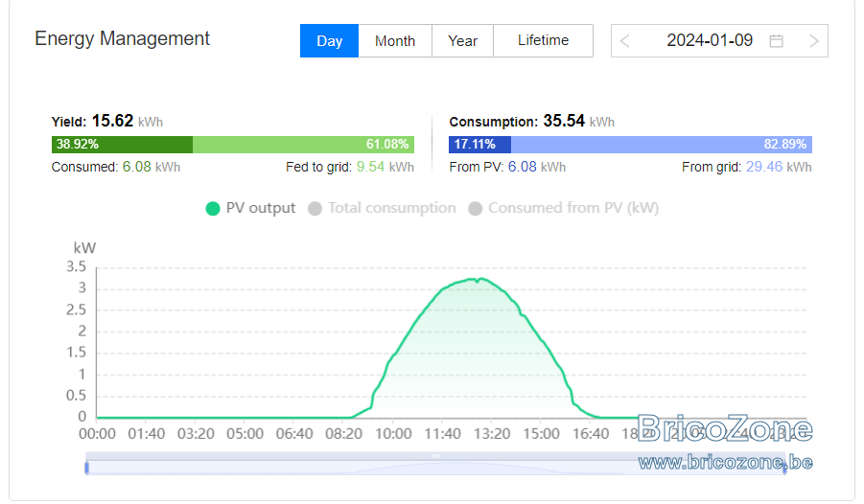Switch to the Day tab
The height and width of the screenshot is (504, 864).
(x=330, y=41)
